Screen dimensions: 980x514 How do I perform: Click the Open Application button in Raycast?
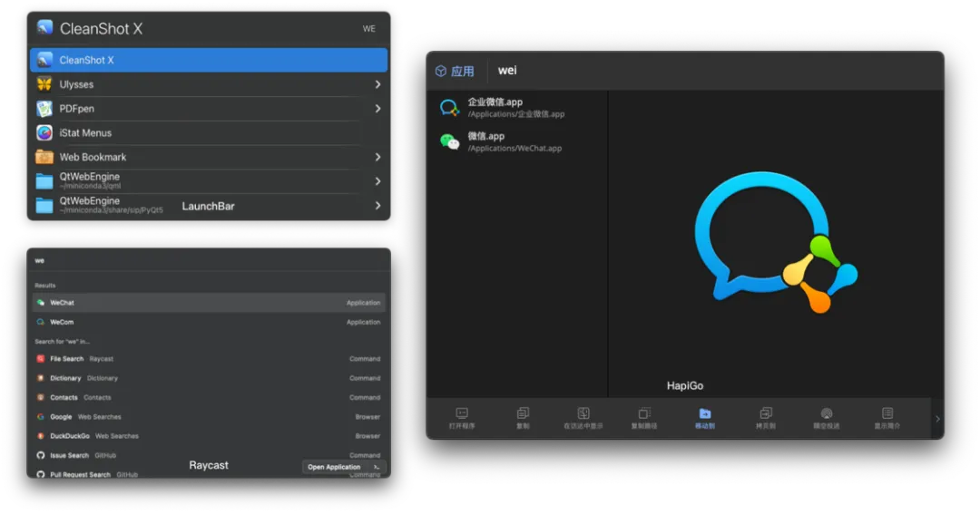coord(334,467)
